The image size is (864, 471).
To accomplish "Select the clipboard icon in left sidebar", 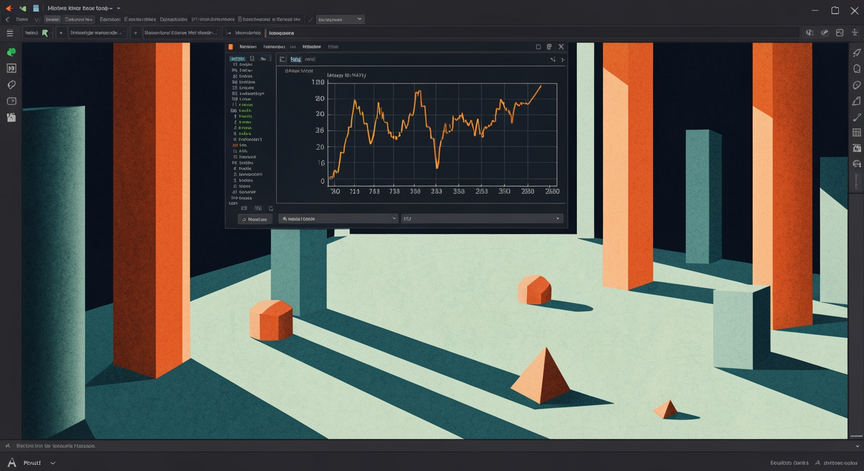I will click(11, 117).
